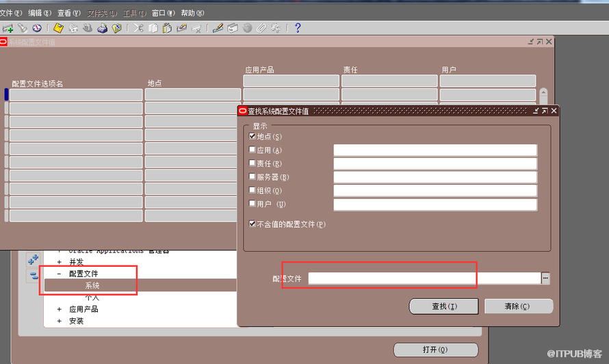The height and width of the screenshot is (364, 609).
Task: Collapse the 配置文件 tree node
Action: [x=59, y=274]
